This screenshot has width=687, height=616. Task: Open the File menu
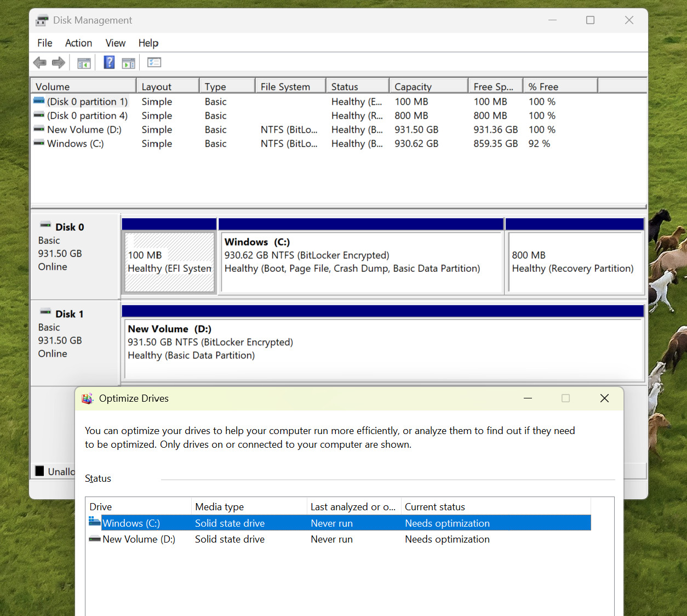click(x=45, y=43)
